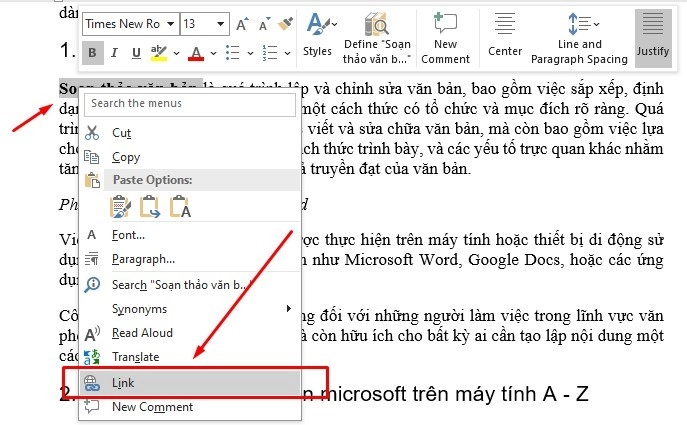The image size is (687, 425).
Task: Select the Format Painter brush
Action: [x=285, y=24]
